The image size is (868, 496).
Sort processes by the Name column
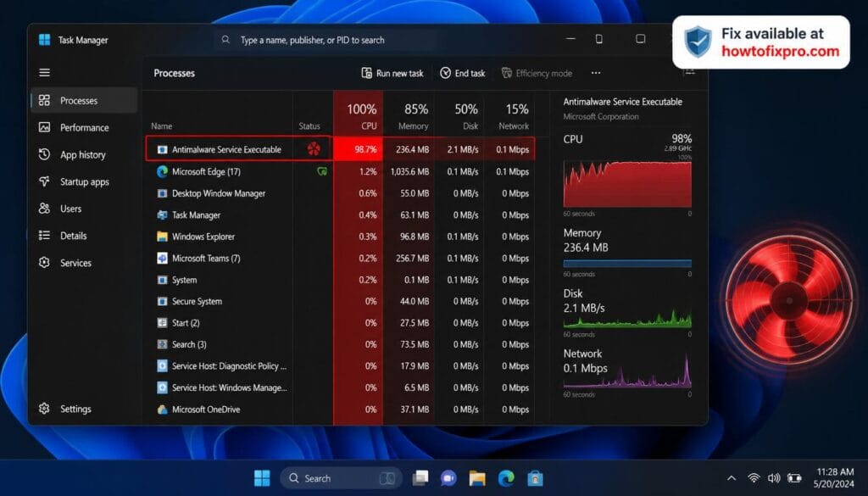click(x=162, y=126)
